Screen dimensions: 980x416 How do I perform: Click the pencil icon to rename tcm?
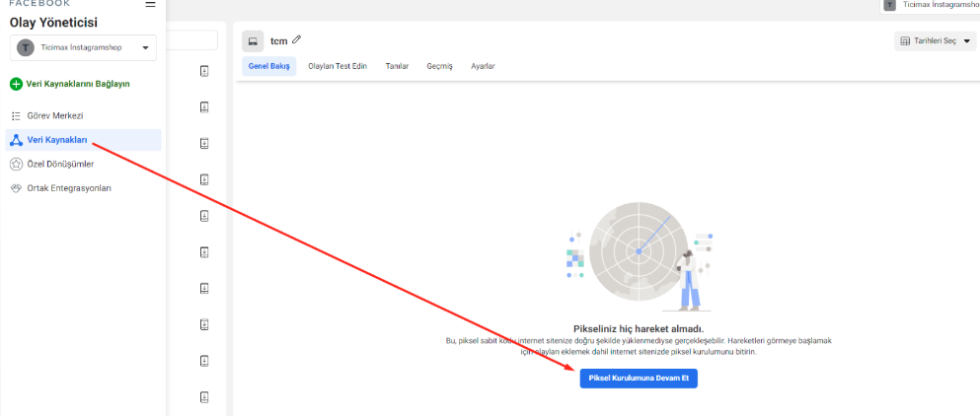click(x=296, y=40)
